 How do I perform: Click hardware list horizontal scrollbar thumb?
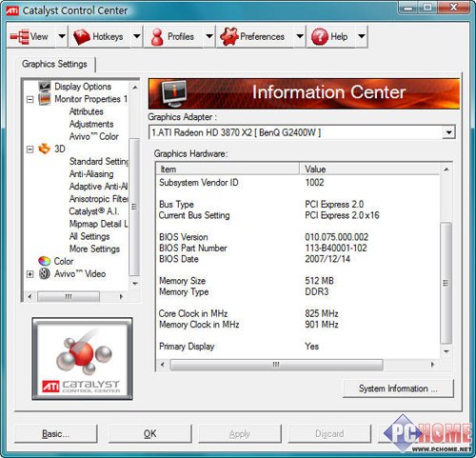(x=276, y=365)
